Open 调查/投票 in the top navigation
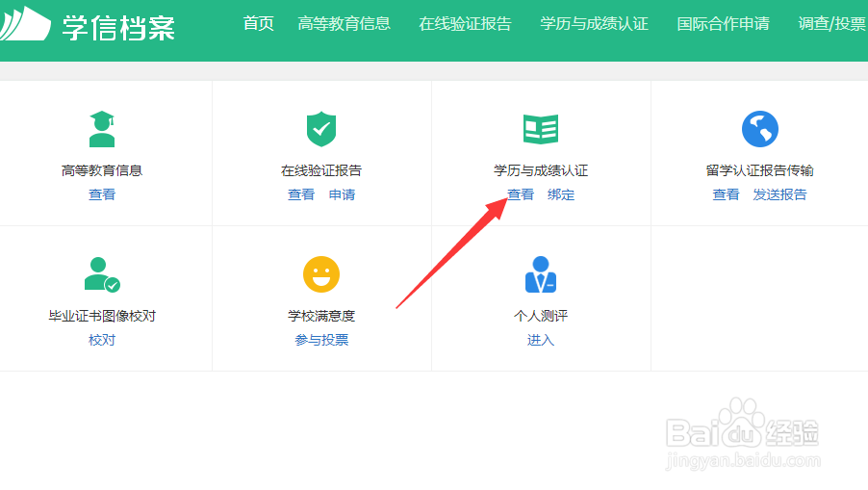The image size is (868, 490). pyautogui.click(x=832, y=24)
